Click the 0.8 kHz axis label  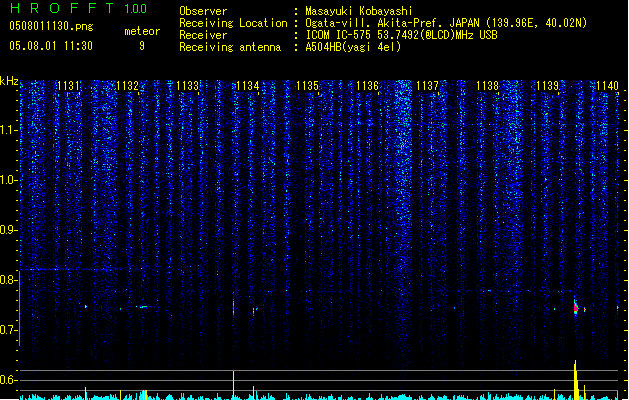[x=8, y=280]
